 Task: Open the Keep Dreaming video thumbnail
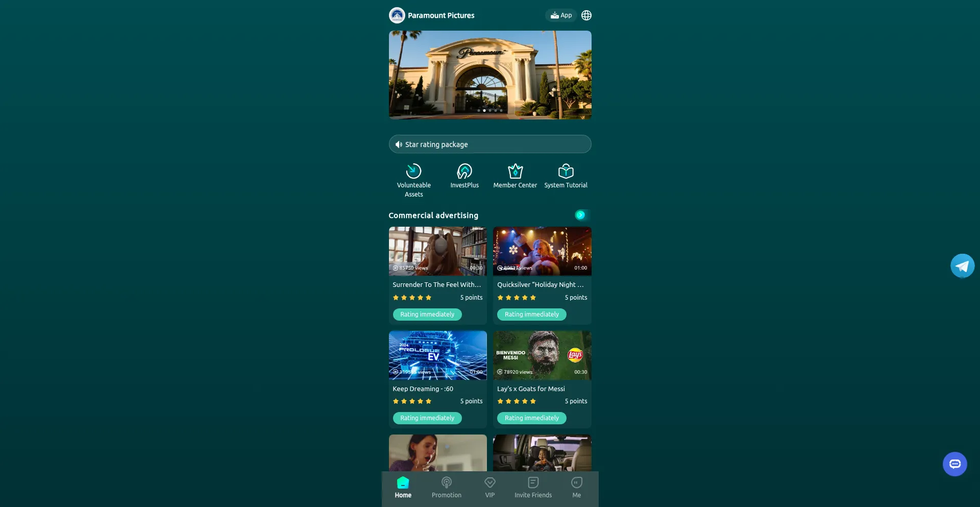pos(437,355)
